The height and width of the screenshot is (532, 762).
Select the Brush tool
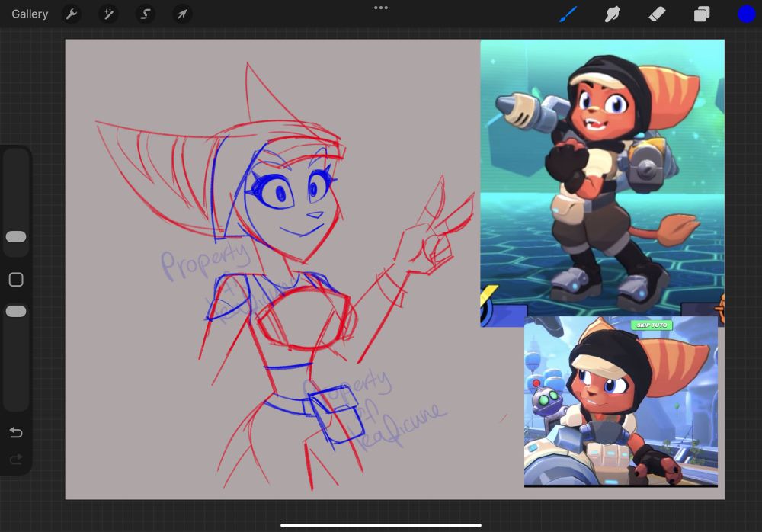tap(568, 14)
